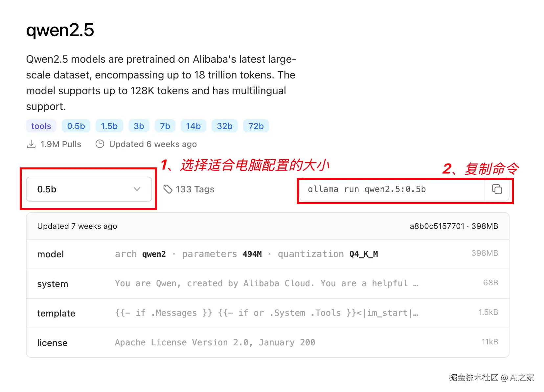Click the Updated 6 weeks ago text

153,144
